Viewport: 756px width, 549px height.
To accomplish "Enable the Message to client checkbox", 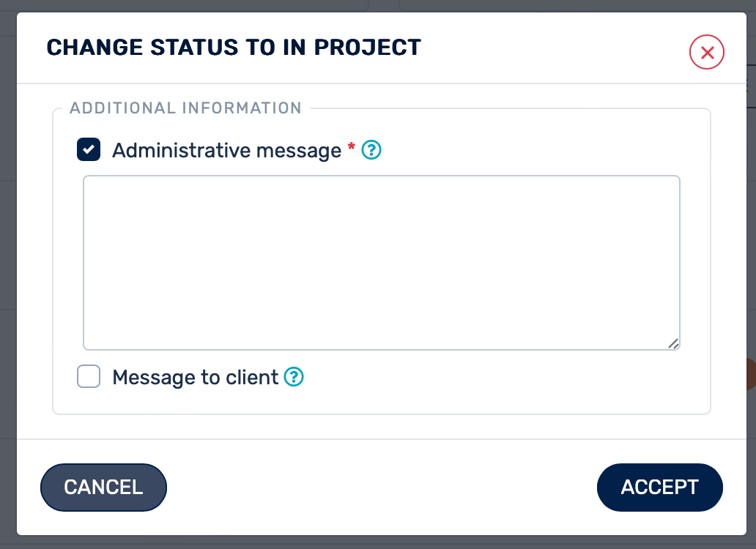I will [89, 377].
